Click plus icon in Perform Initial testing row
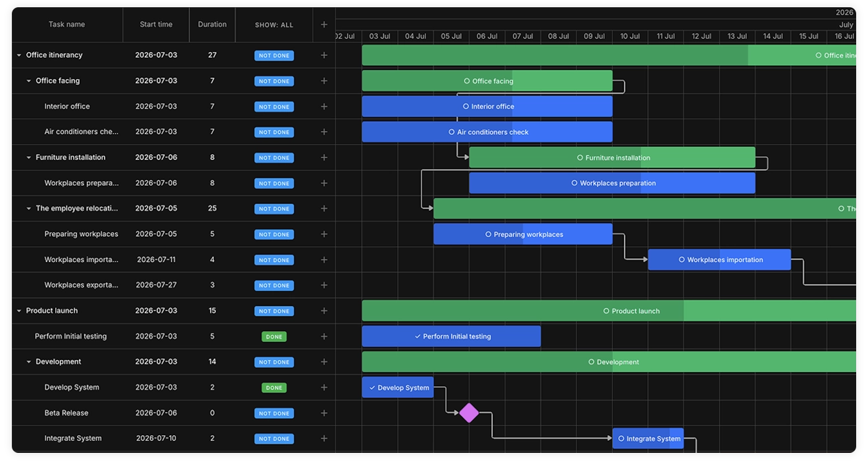The width and height of the screenshot is (868, 470). click(324, 336)
